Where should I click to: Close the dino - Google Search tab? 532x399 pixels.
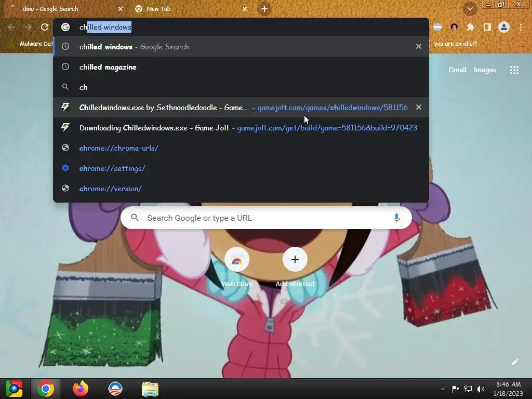click(x=121, y=9)
